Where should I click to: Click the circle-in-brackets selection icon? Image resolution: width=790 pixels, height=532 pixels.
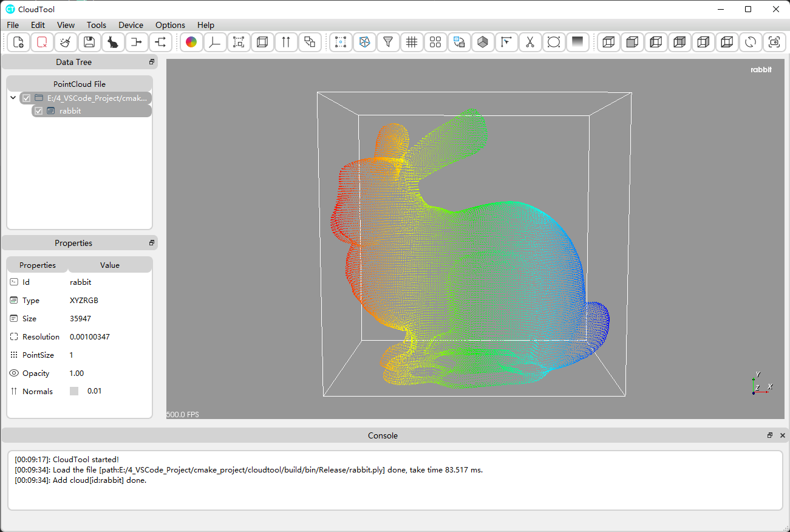tap(554, 42)
